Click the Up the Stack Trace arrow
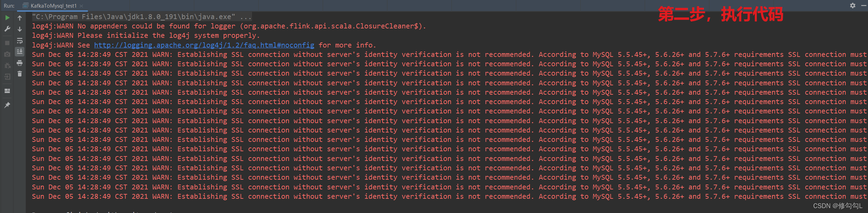The width and height of the screenshot is (868, 213). click(x=20, y=18)
